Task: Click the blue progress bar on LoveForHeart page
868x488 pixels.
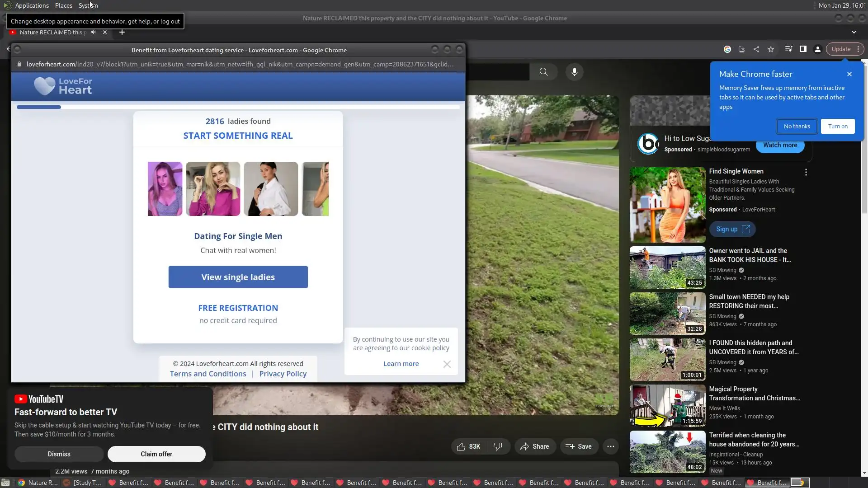Action: 39,107
